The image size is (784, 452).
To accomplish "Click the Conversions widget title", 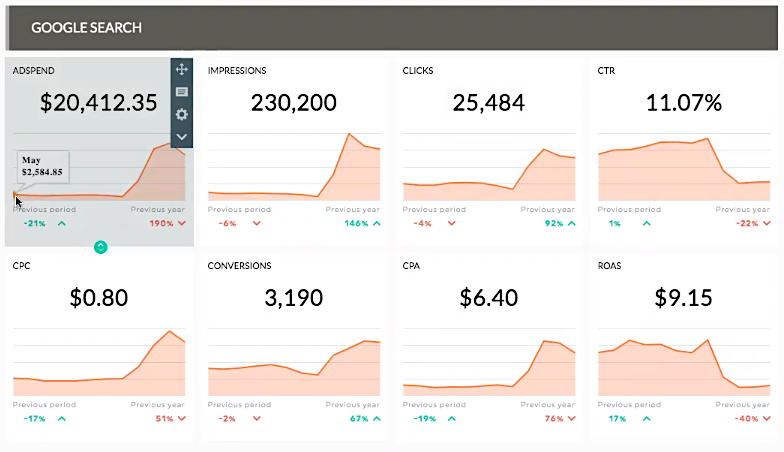I will pyautogui.click(x=239, y=266).
